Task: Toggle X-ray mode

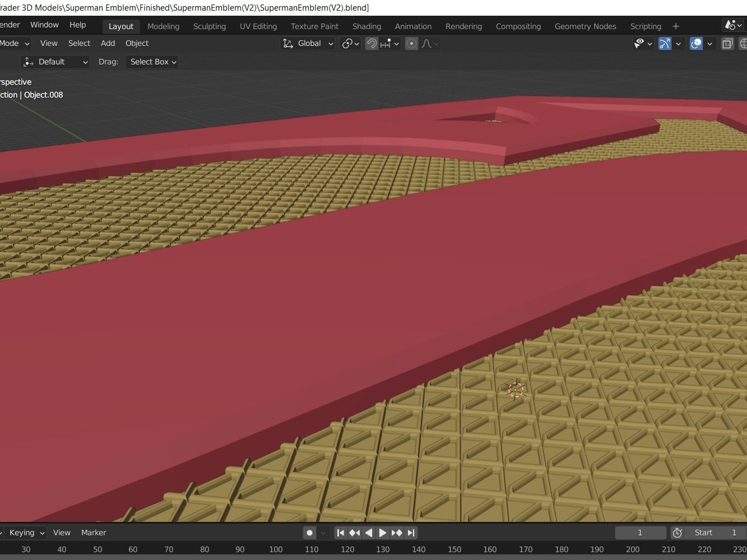Action: pyautogui.click(x=727, y=43)
